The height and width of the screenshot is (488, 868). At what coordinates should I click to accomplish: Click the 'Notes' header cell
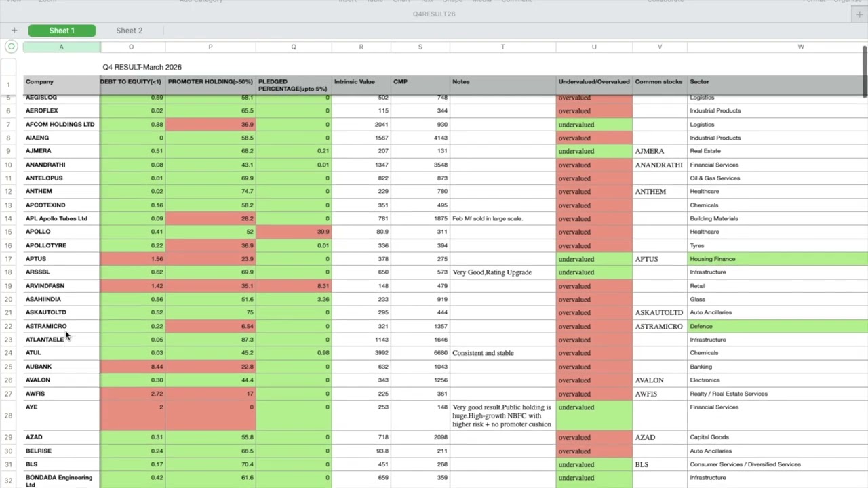coord(502,85)
